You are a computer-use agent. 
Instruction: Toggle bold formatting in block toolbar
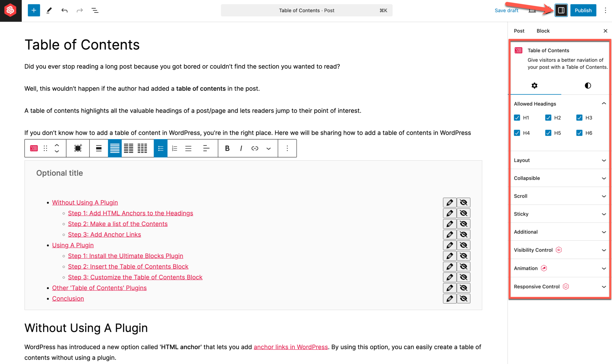227,148
